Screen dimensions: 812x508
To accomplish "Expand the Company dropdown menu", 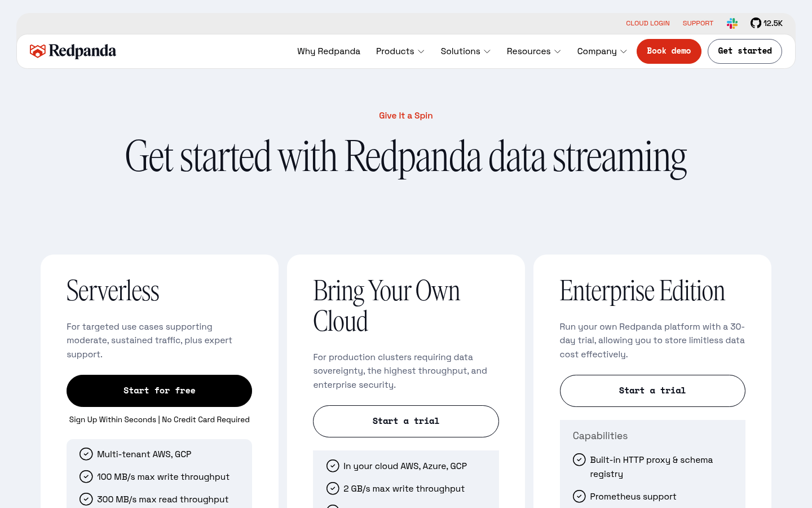I will click(602, 51).
